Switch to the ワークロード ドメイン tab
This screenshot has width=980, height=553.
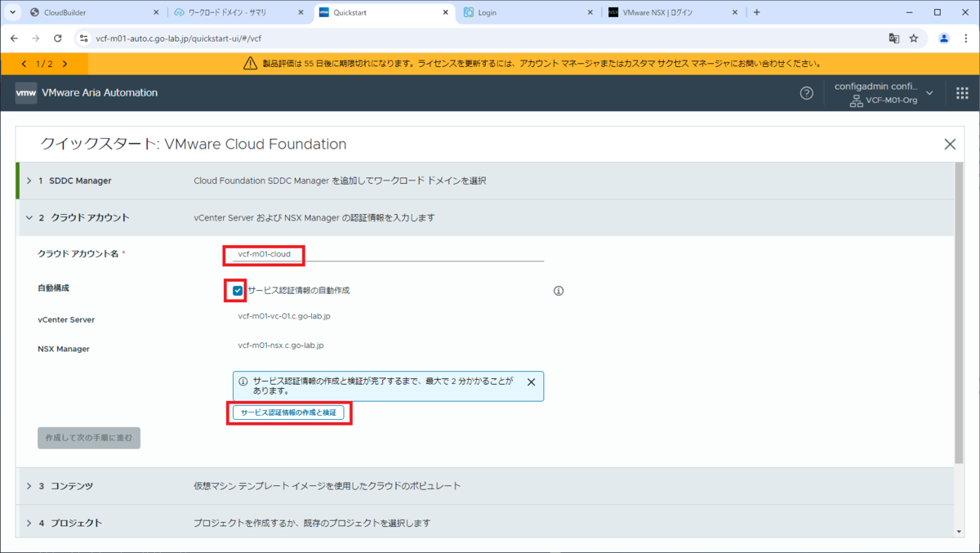tap(239, 12)
